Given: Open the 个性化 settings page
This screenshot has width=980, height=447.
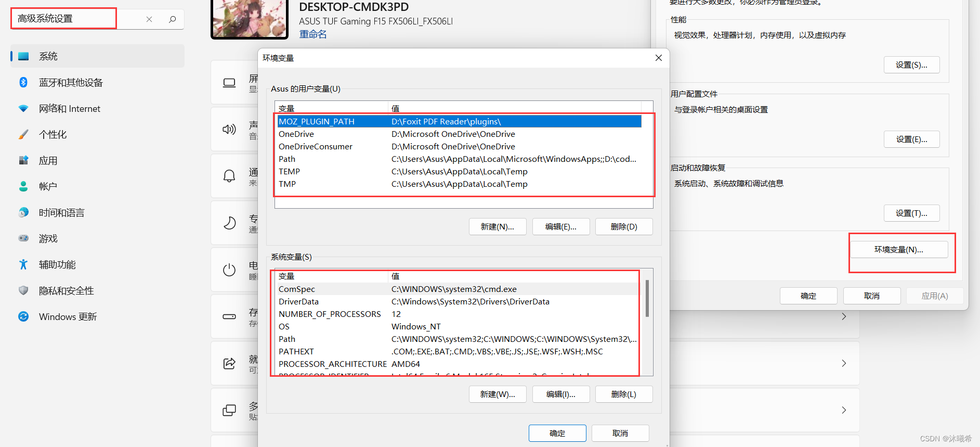Looking at the screenshot, I should pyautogui.click(x=97, y=134).
